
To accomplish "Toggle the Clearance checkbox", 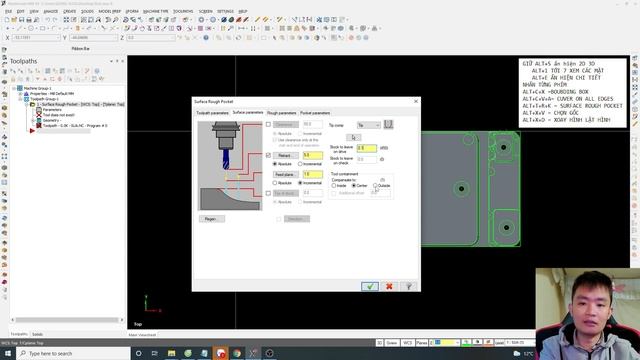I will coord(268,124).
